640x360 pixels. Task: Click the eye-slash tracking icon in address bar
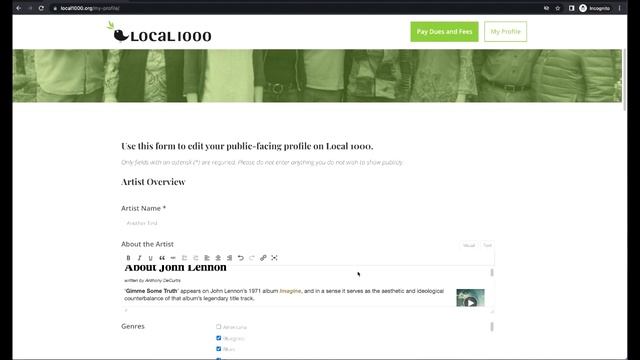(546, 8)
